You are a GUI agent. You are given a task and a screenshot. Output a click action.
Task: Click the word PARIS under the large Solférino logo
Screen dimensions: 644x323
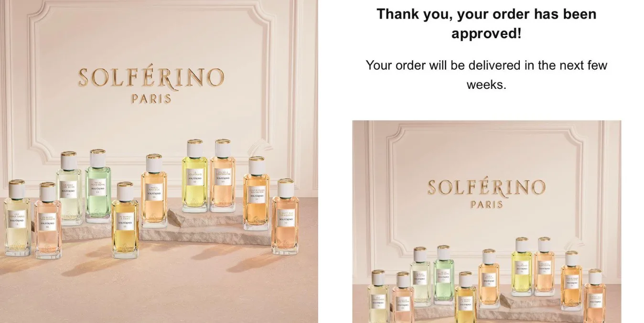coord(151,99)
